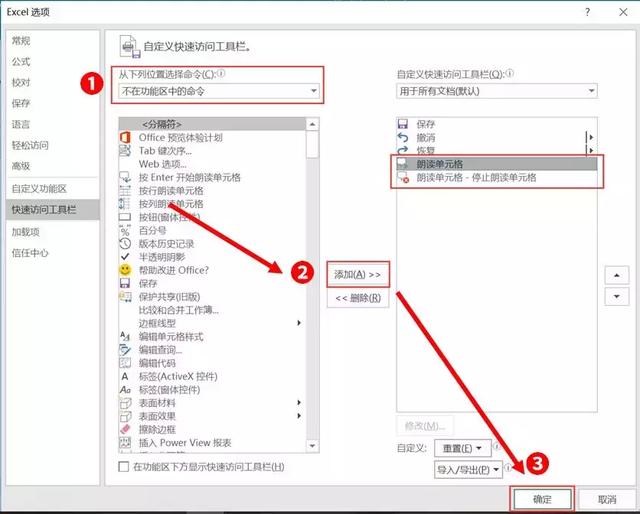Open 自定义快速访问工具栏 document dropdown

[497, 91]
